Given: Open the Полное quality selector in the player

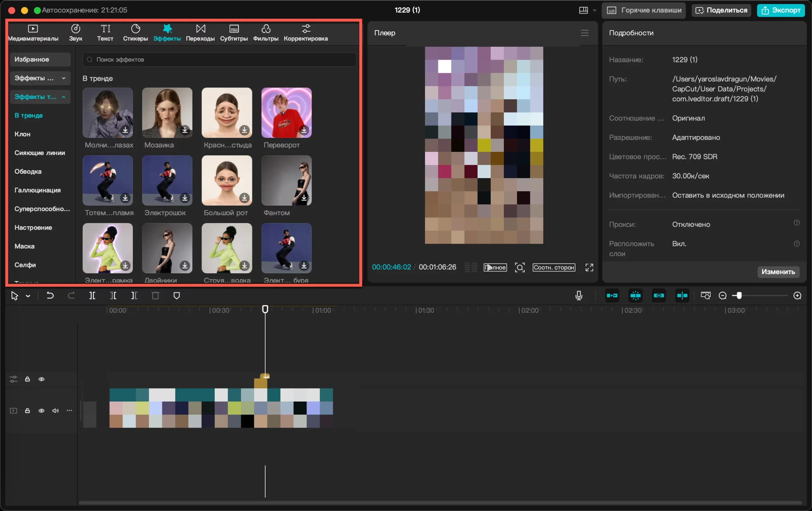Looking at the screenshot, I should tap(495, 267).
